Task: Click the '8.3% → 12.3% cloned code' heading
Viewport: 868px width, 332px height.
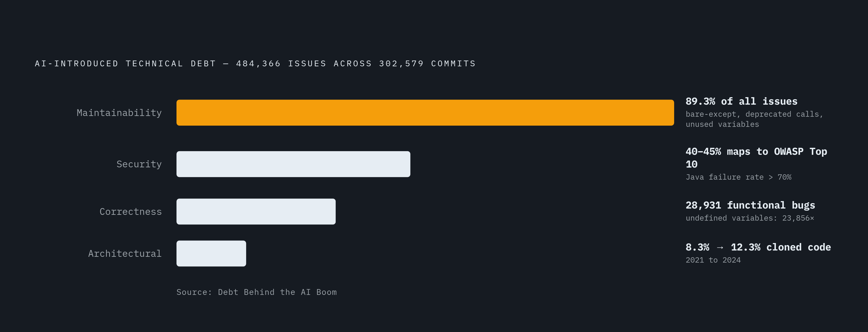Action: 759,247
